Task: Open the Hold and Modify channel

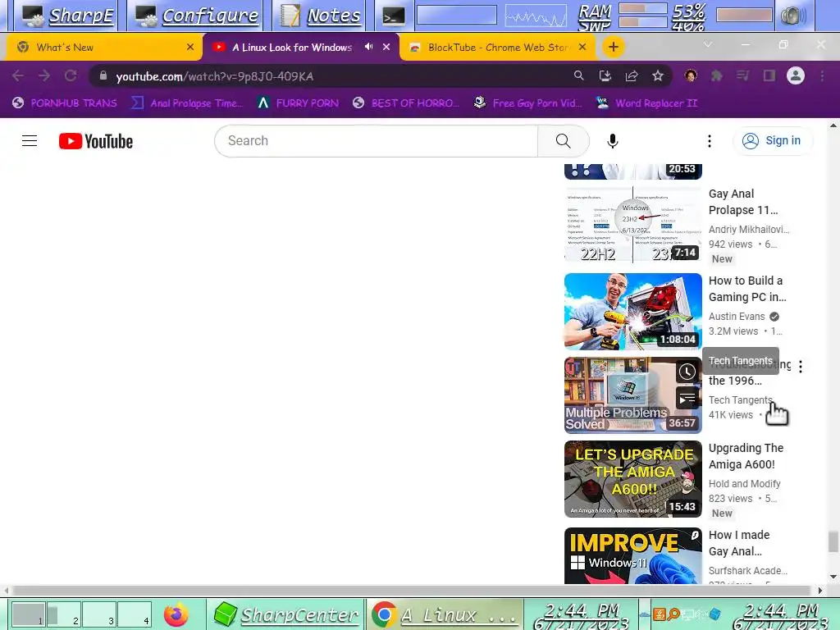Action: pos(744,484)
